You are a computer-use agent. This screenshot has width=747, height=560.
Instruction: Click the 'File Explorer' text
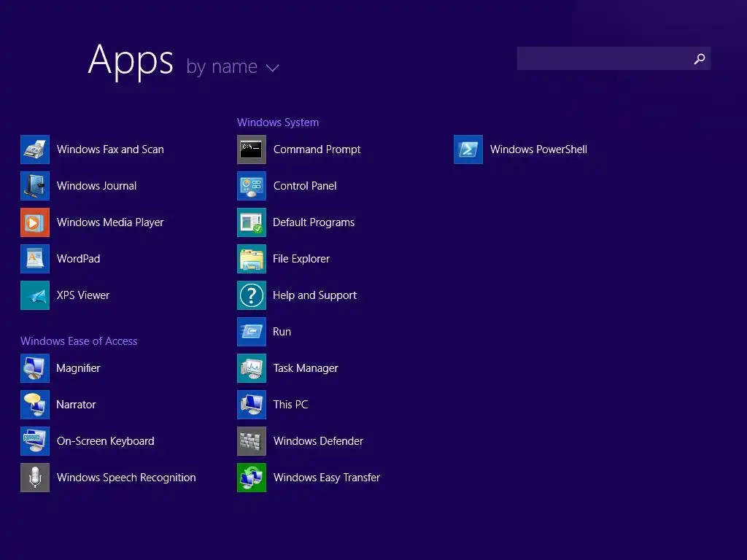(301, 259)
